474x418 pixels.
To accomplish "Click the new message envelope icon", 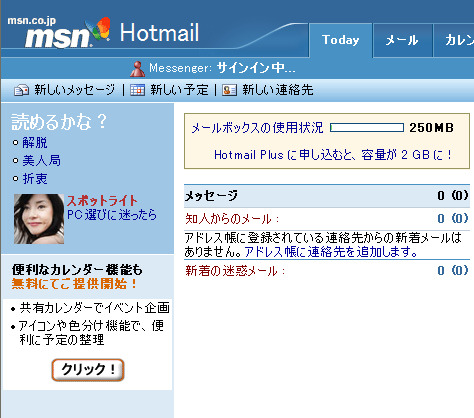I will click(x=21, y=90).
